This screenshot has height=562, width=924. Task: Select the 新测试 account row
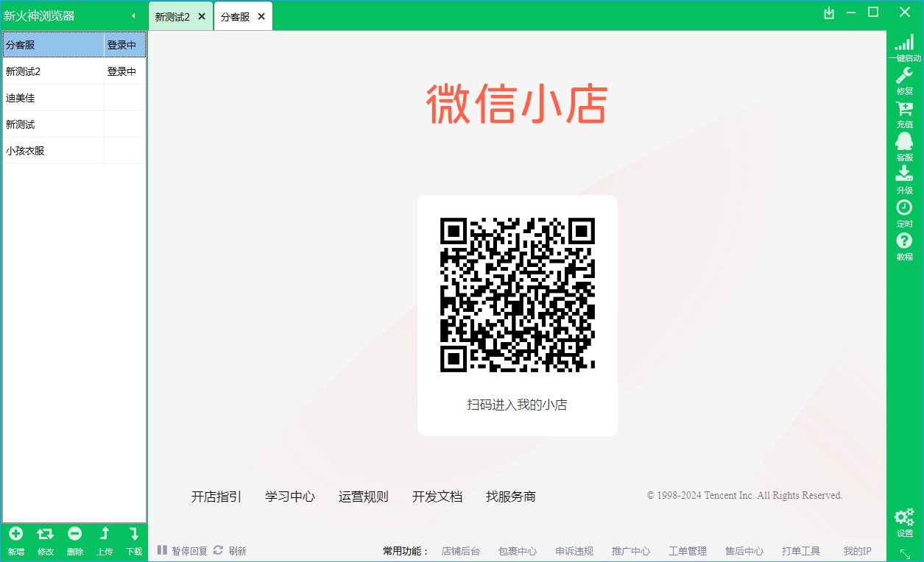(74, 124)
